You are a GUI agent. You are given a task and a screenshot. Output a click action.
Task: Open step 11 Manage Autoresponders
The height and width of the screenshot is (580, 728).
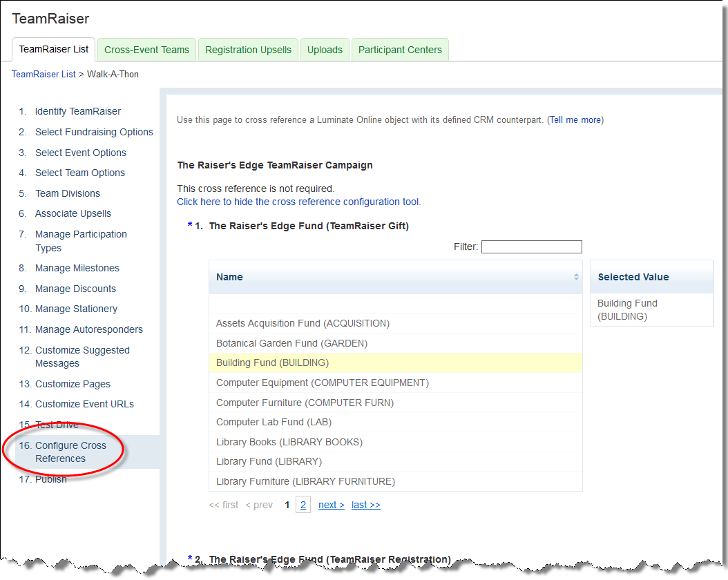click(88, 329)
